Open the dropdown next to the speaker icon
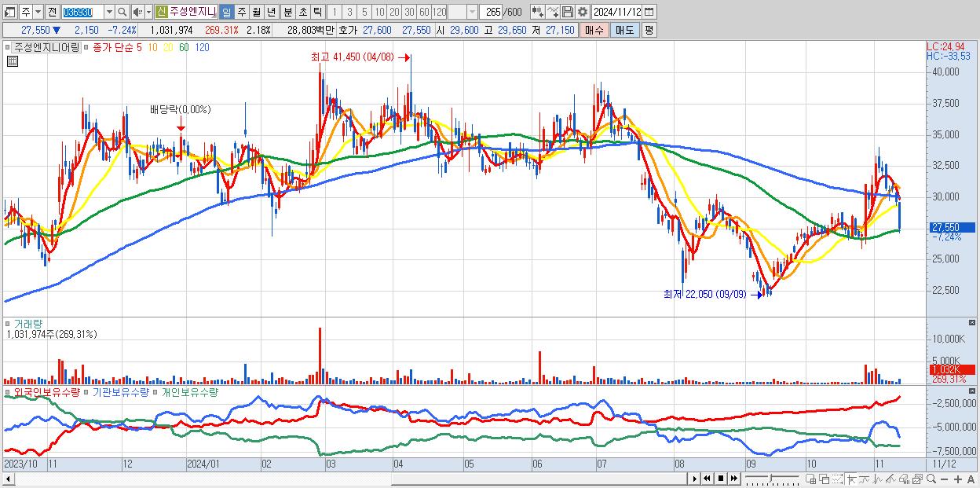This screenshot has width=980, height=488. [x=148, y=12]
